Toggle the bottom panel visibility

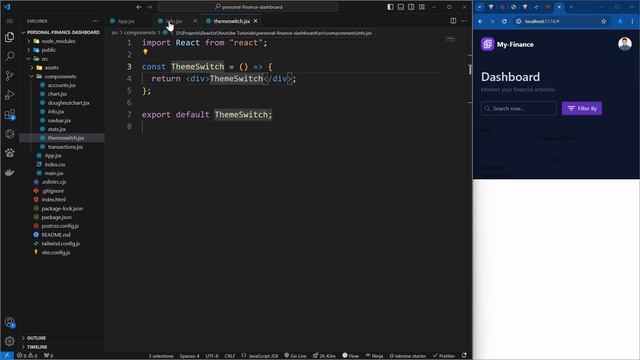pyautogui.click(x=401, y=7)
